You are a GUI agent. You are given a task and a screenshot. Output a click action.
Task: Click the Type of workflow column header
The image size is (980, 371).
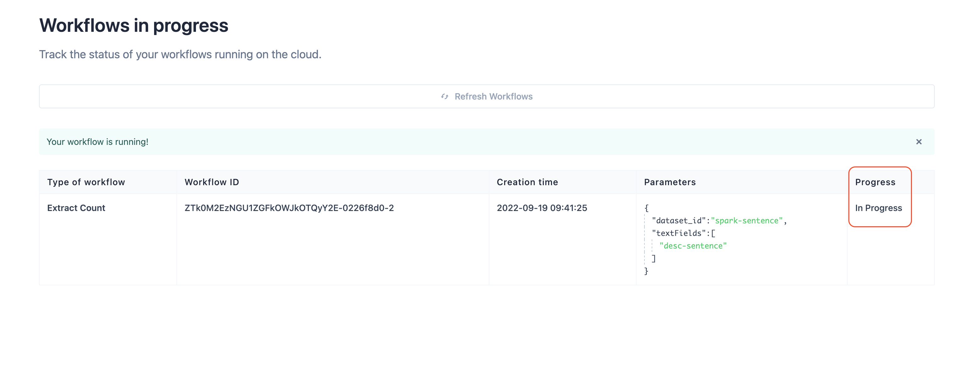point(86,182)
